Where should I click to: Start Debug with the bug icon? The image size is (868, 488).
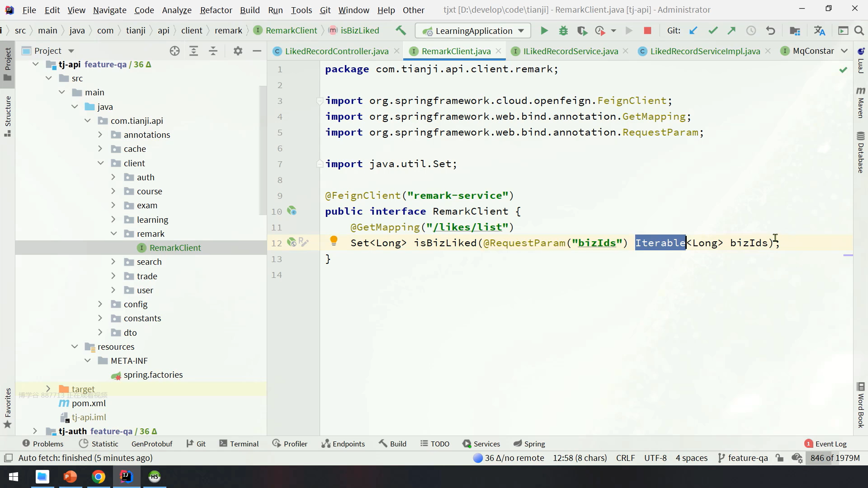pyautogui.click(x=563, y=31)
